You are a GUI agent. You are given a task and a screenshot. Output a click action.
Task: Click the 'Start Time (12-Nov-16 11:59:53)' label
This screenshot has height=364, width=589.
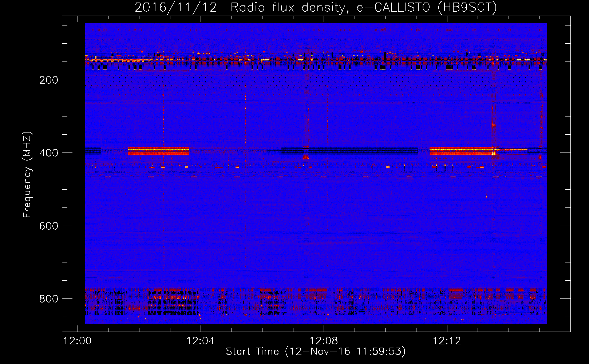tap(316, 352)
